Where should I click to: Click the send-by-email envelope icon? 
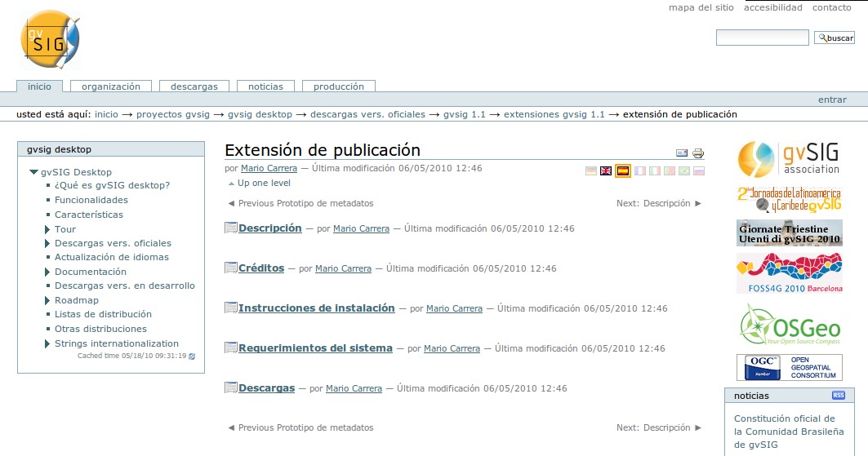[682, 153]
